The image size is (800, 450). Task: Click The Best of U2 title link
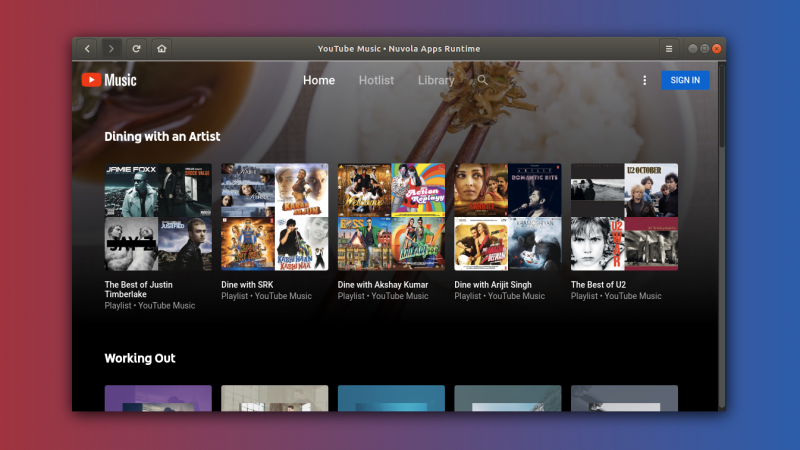tap(598, 285)
